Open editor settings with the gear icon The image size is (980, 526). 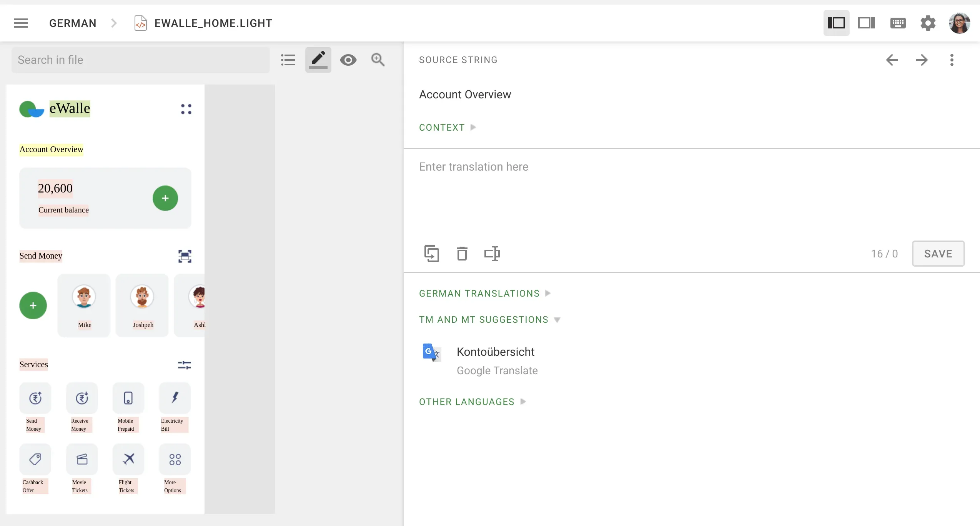(x=928, y=23)
